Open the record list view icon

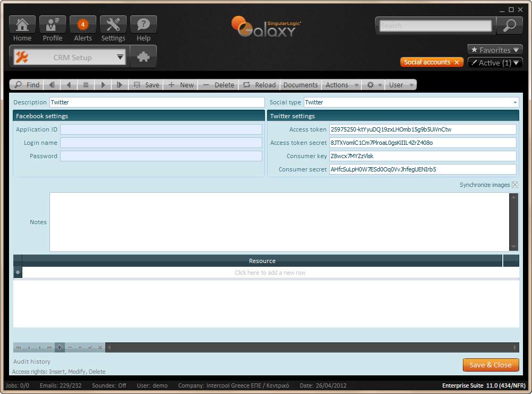pos(86,85)
